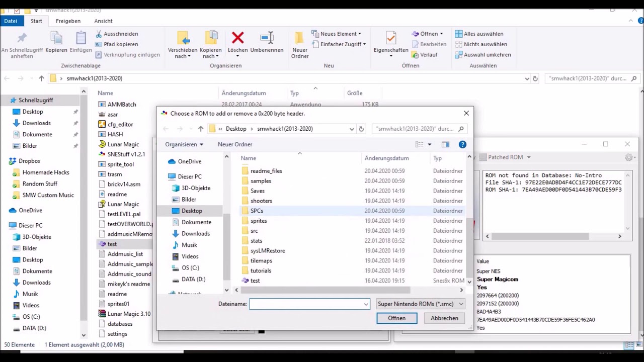Open the Organisieren dropdown in dialog
This screenshot has width=644, height=362.
coord(184,144)
